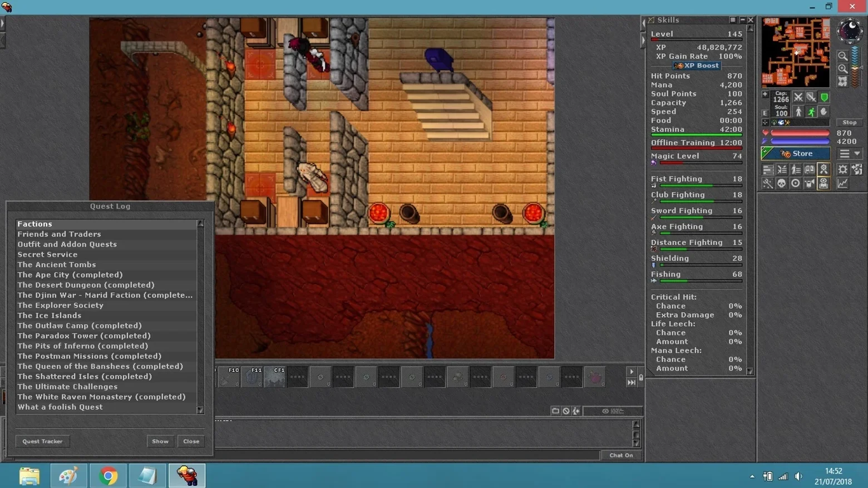This screenshot has height=488, width=868.
Task: Center the minimap on the character
Action: (843, 81)
